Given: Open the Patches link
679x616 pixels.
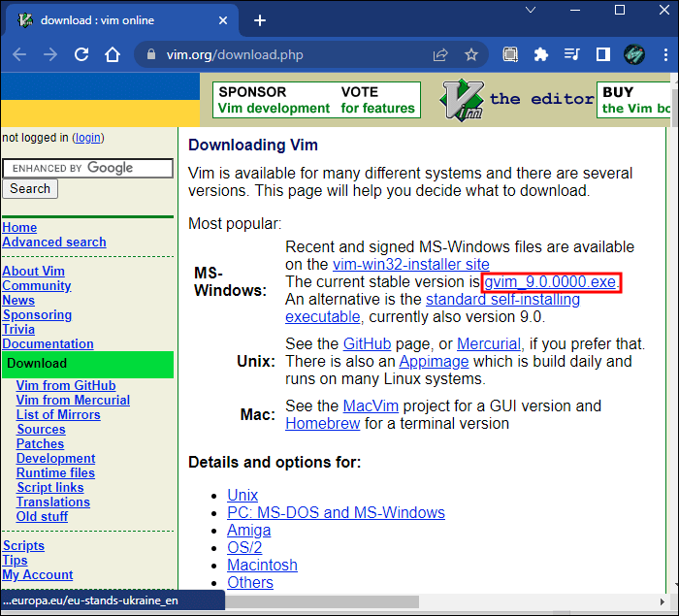Looking at the screenshot, I should (40, 443).
